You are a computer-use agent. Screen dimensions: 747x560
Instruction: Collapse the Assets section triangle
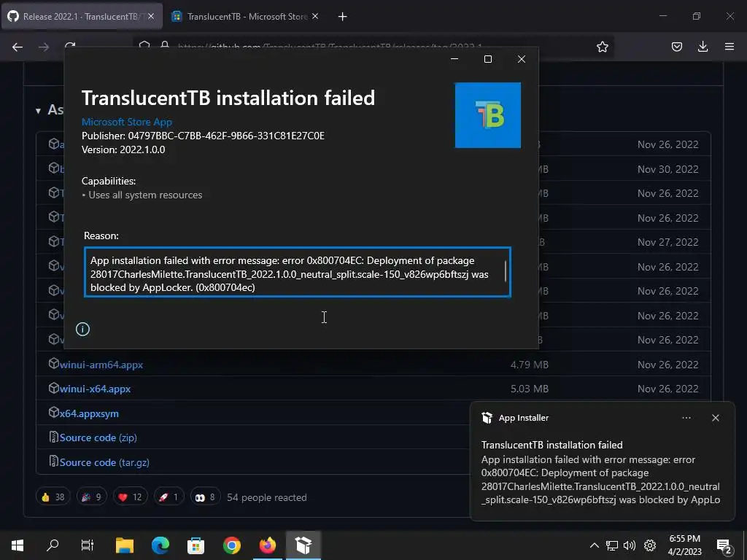click(38, 111)
